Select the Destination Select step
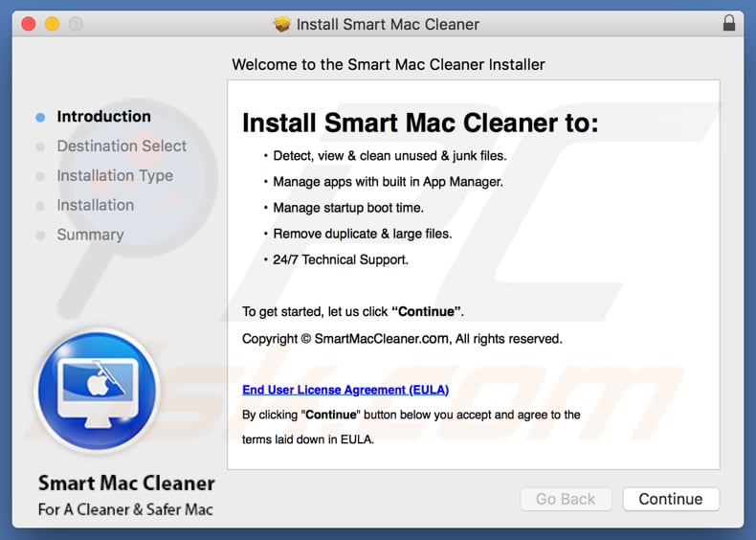 coord(122,146)
